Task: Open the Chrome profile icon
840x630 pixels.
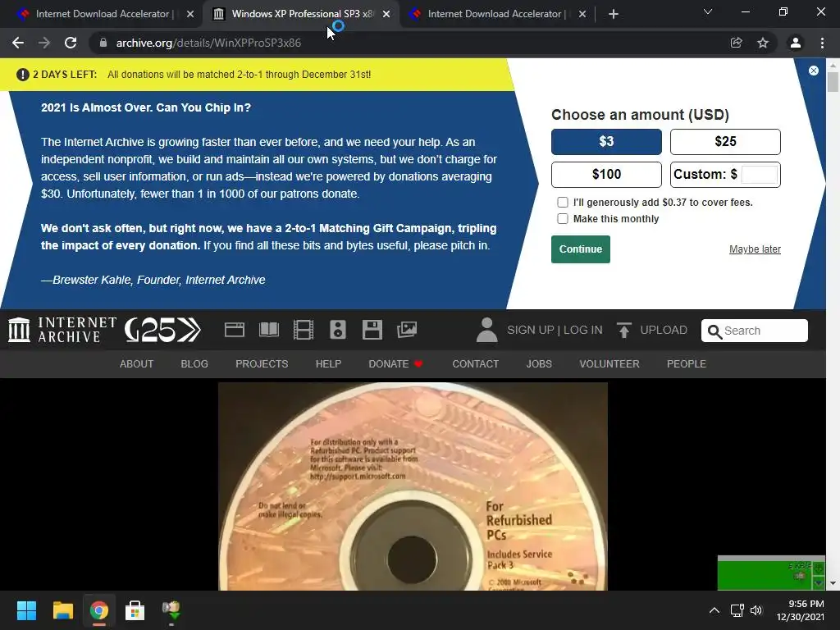Action: (x=796, y=43)
